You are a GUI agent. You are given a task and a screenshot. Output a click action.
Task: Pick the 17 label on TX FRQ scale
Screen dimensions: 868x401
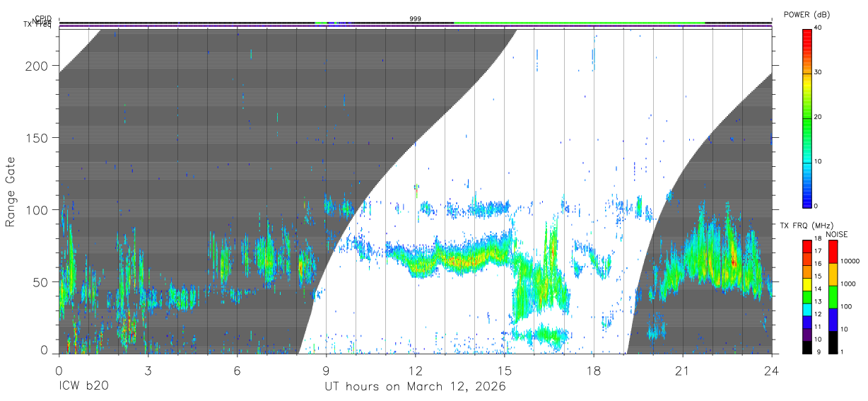(x=817, y=251)
